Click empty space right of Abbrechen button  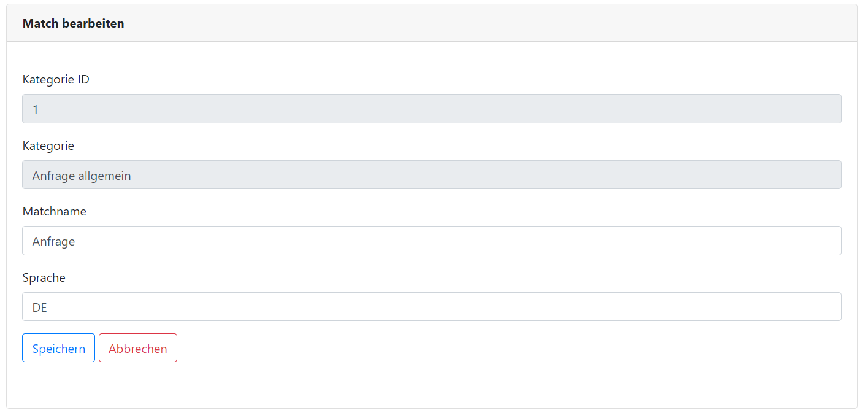pyautogui.click(x=429, y=348)
